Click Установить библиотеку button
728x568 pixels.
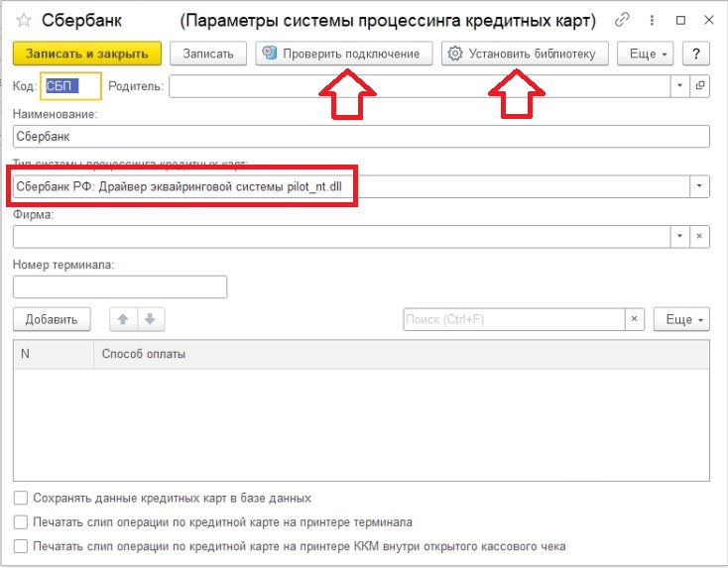click(525, 54)
